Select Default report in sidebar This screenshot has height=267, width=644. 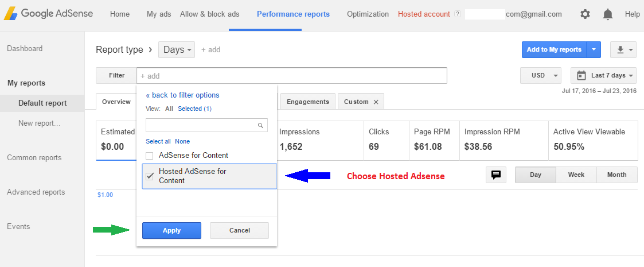42,103
